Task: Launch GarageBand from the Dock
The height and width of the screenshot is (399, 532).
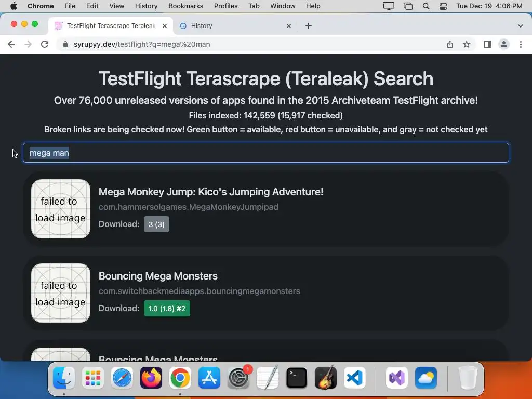Action: pyautogui.click(x=326, y=378)
